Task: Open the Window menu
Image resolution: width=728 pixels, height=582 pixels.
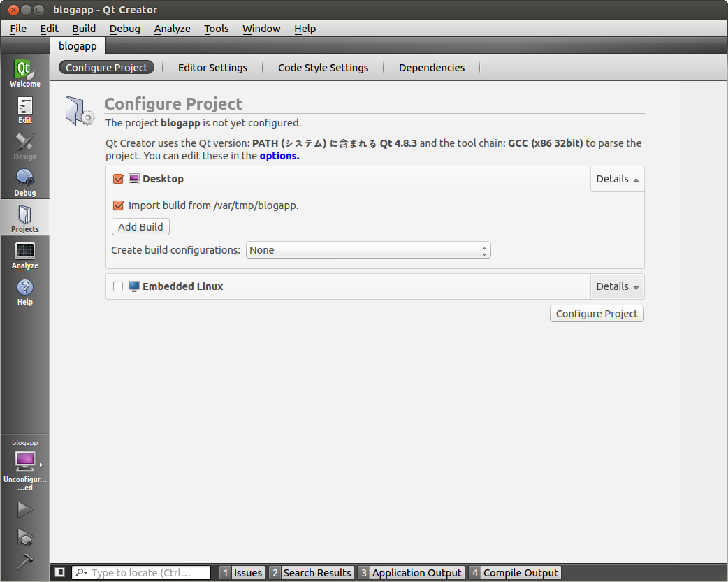Action: pos(261,29)
